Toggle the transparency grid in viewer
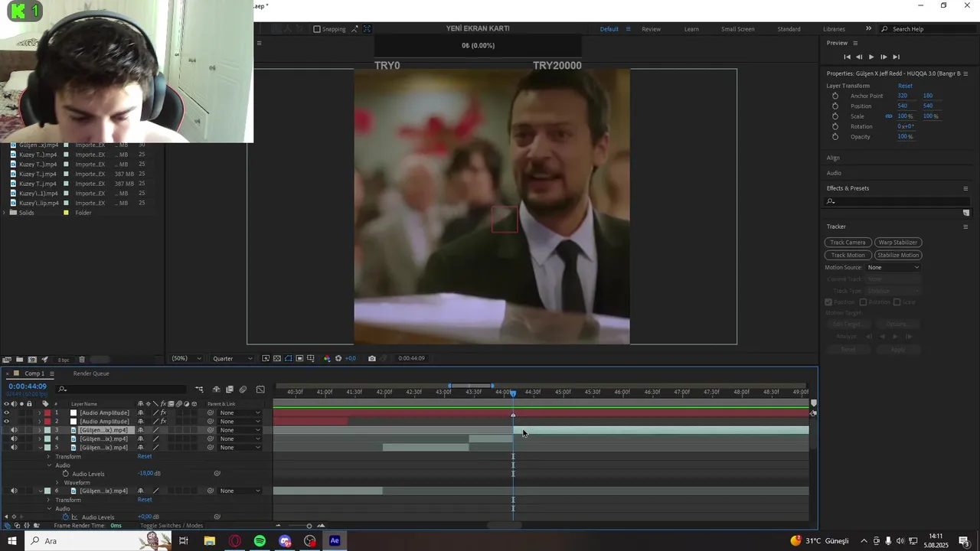Screen dimensions: 980x551 click(x=277, y=358)
